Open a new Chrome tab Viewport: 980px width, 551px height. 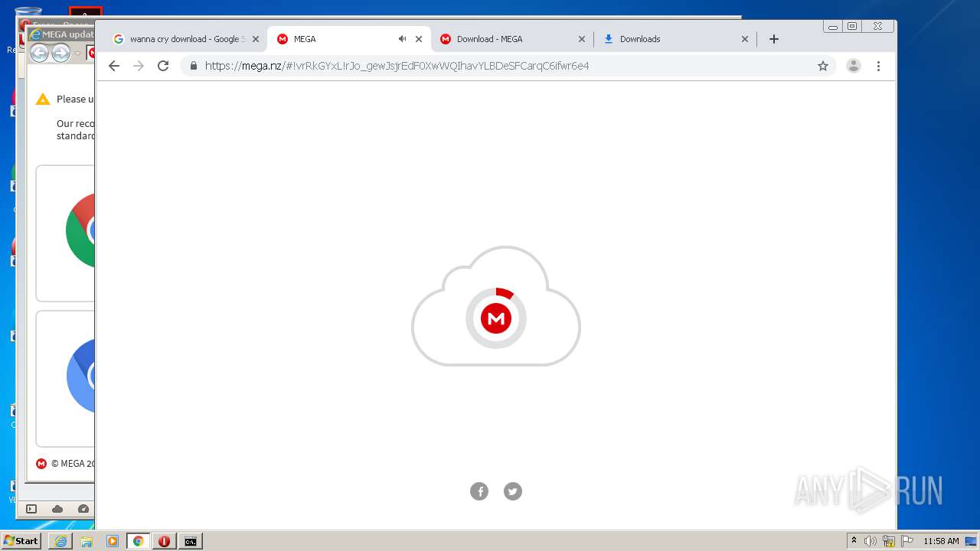(774, 39)
